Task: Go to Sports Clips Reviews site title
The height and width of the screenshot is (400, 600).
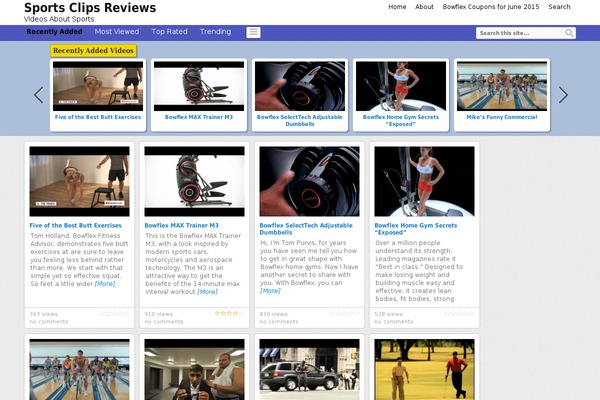Action: tap(90, 8)
